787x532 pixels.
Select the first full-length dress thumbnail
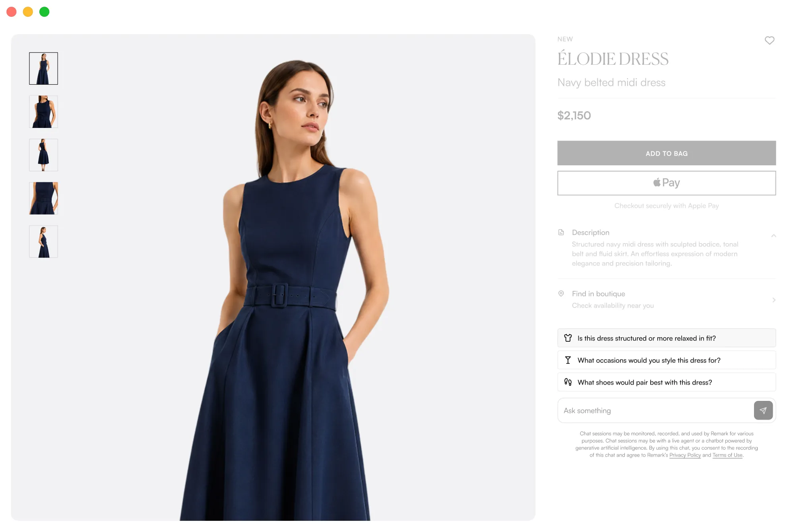click(x=44, y=68)
